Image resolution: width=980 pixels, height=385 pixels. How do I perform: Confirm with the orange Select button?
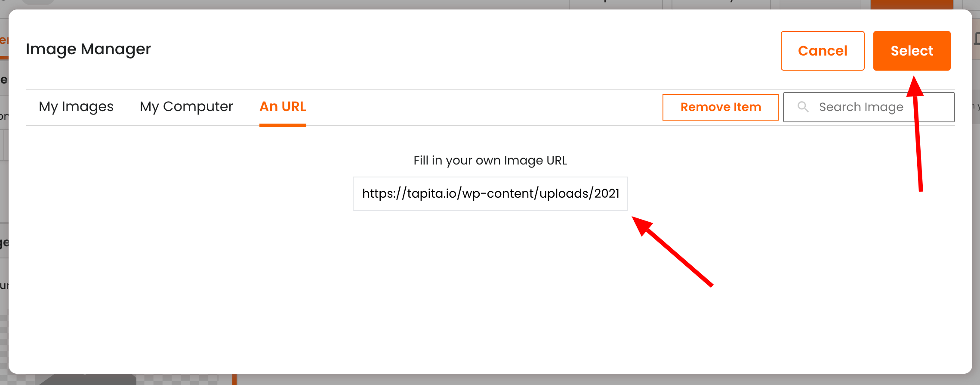click(912, 51)
